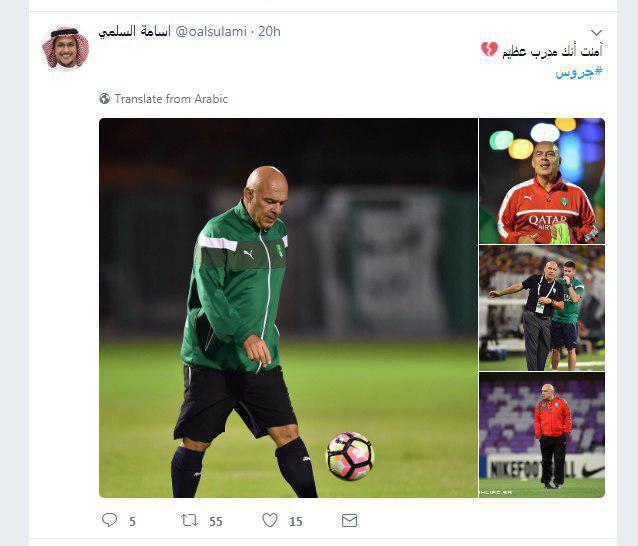Click the author's Arabic display name
This screenshot has width=638, height=546.
(135, 31)
